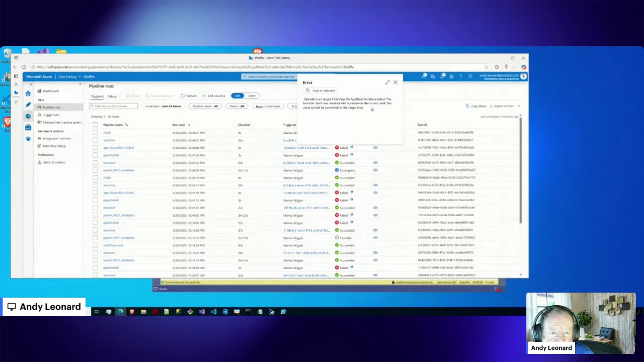The width and height of the screenshot is (644, 362).
Task: Open the 12:48:08 PM app_disposition-failed pipeline link
Action: pyautogui.click(x=118, y=148)
